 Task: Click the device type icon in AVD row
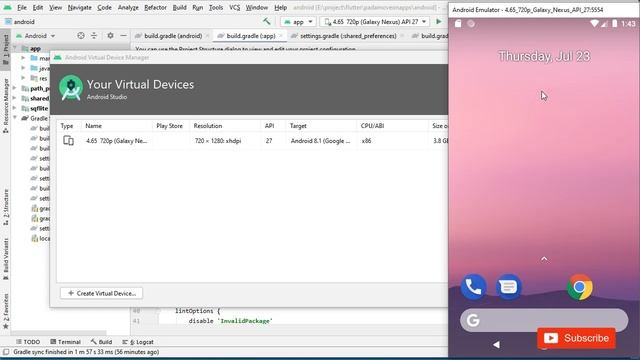click(68, 140)
